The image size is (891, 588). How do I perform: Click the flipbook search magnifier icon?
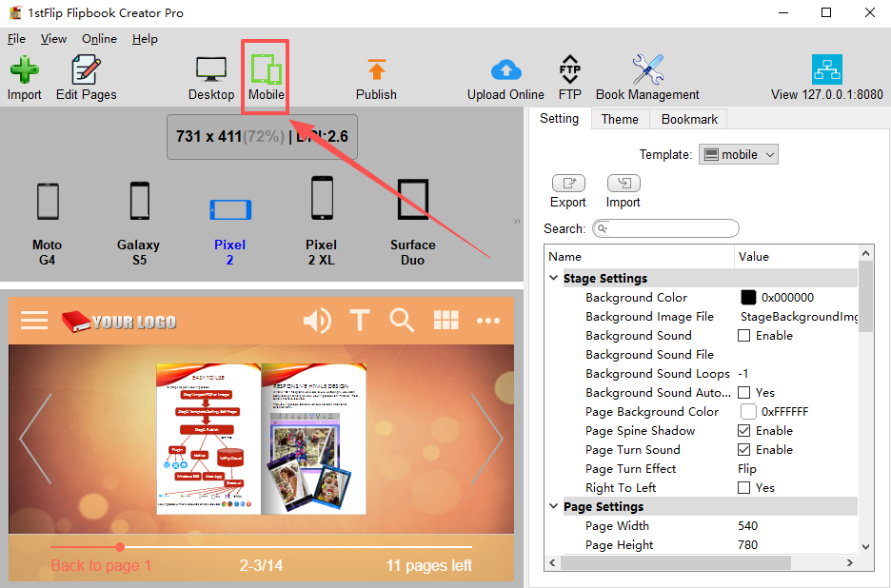pos(402,321)
